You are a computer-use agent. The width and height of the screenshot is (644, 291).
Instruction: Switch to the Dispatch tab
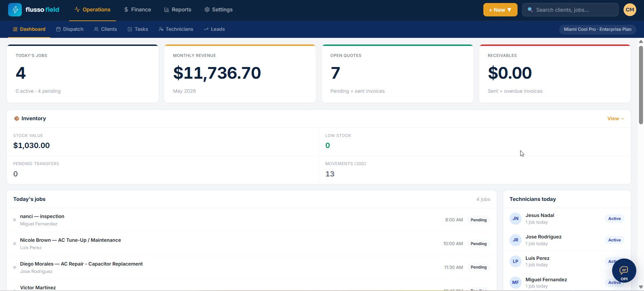click(70, 29)
